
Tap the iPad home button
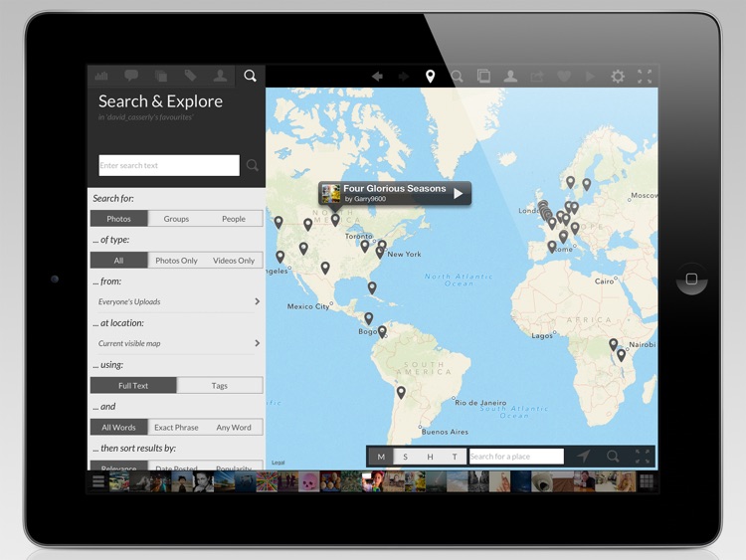pos(691,279)
